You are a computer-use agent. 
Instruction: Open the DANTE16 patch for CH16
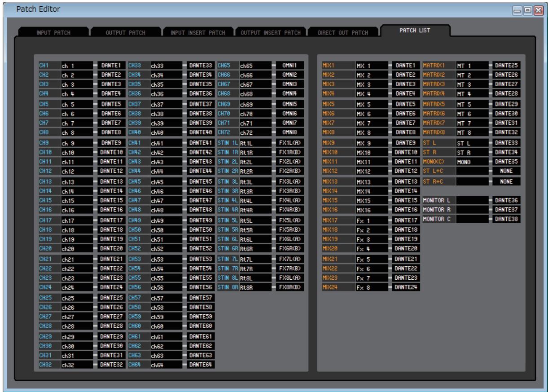111,209
